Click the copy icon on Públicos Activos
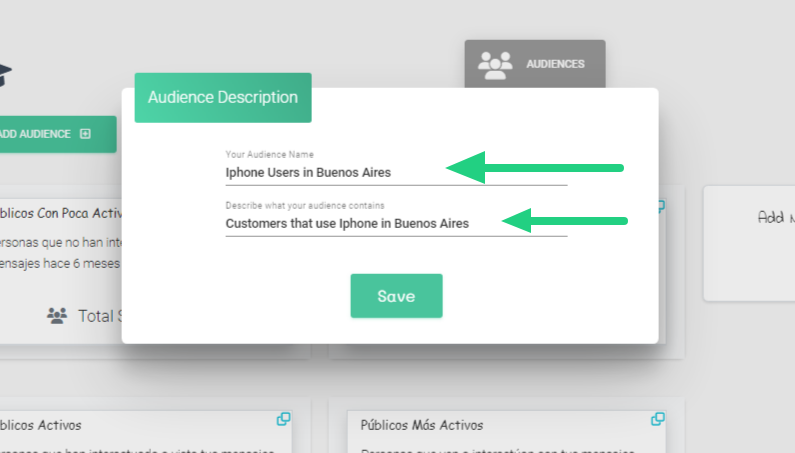The height and width of the screenshot is (453, 795). click(x=283, y=419)
